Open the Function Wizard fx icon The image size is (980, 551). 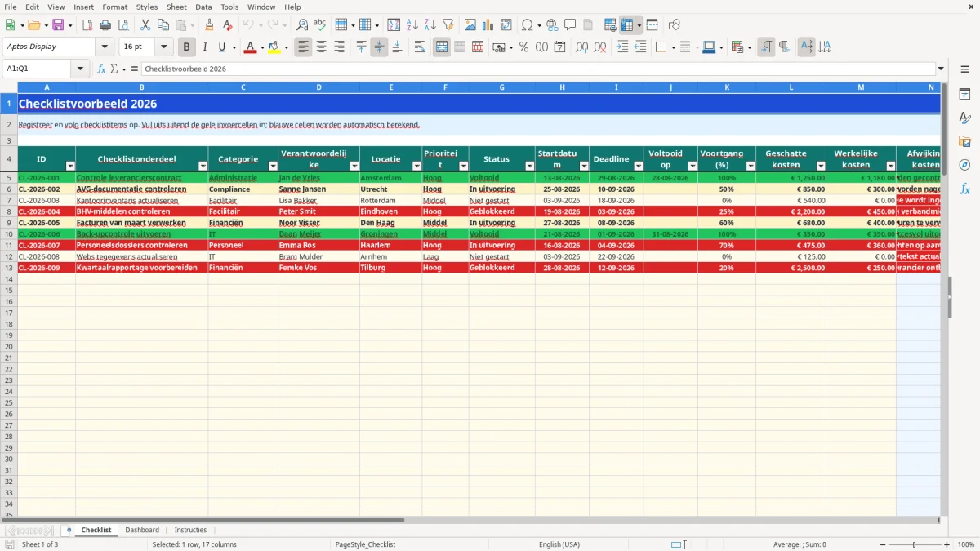point(102,69)
